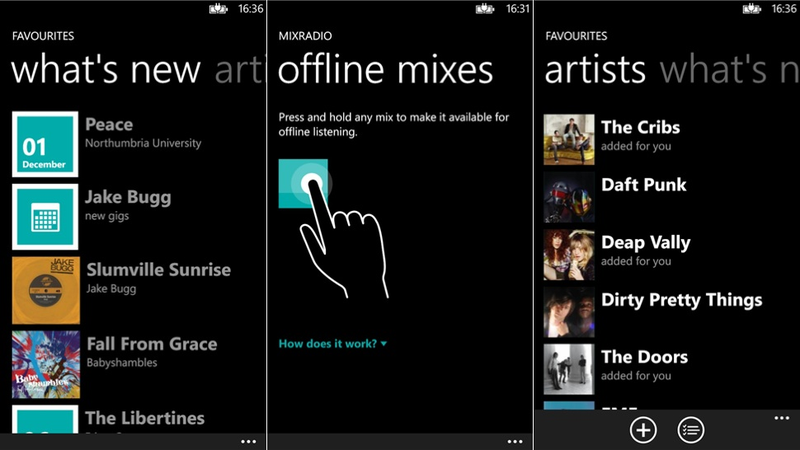Screen dimensions: 800x450
Task: Check battery icon in offline mixes status bar
Action: [485, 9]
